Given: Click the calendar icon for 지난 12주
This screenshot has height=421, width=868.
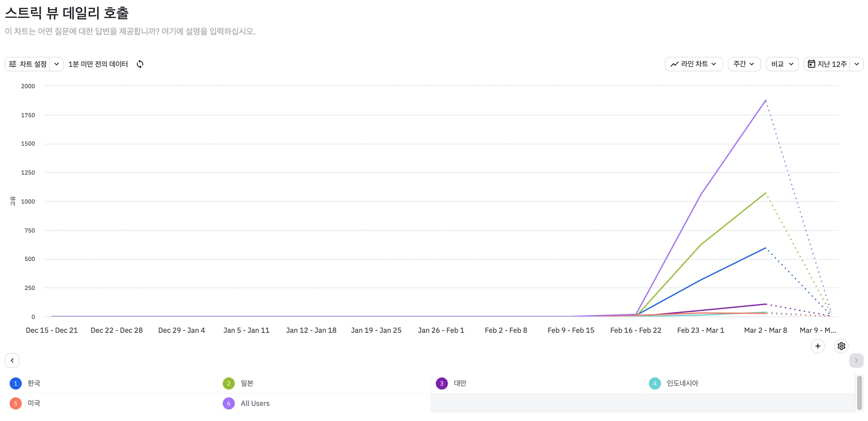Looking at the screenshot, I should click(x=811, y=64).
